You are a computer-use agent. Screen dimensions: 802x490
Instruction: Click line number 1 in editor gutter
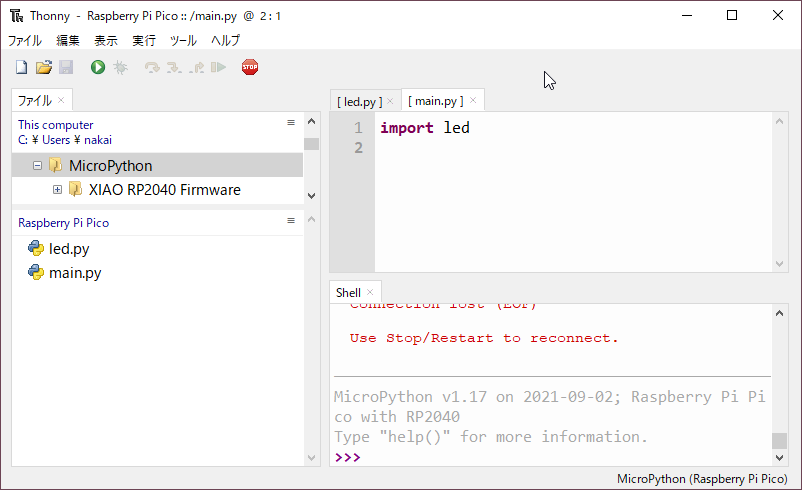358,127
